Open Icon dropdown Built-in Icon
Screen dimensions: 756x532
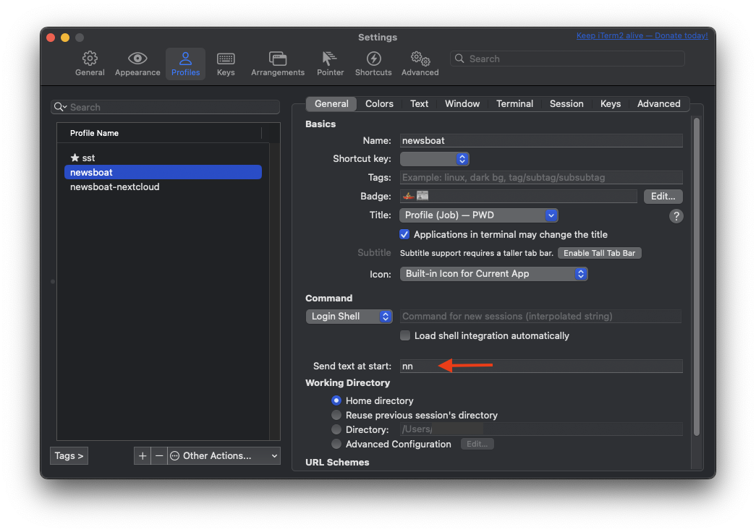(x=493, y=274)
